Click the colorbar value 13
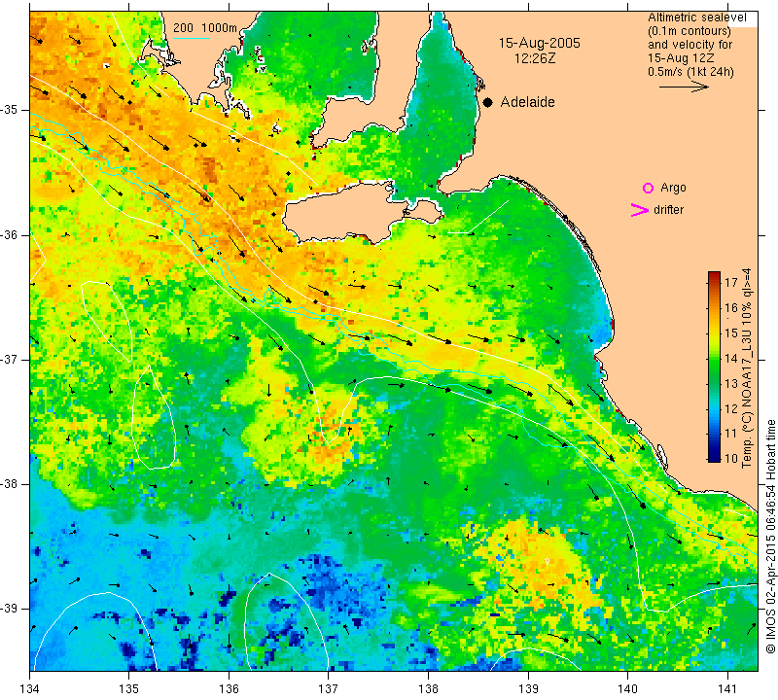The width and height of the screenshot is (778, 700). point(731,383)
